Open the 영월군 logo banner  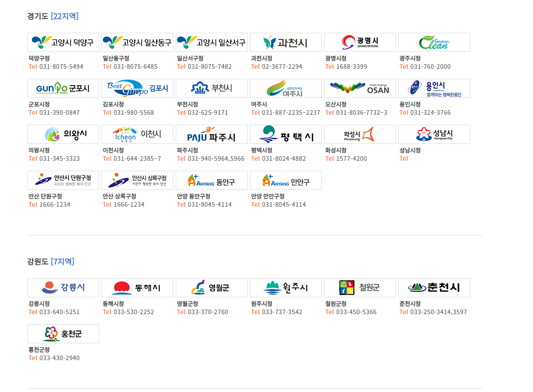click(x=212, y=288)
